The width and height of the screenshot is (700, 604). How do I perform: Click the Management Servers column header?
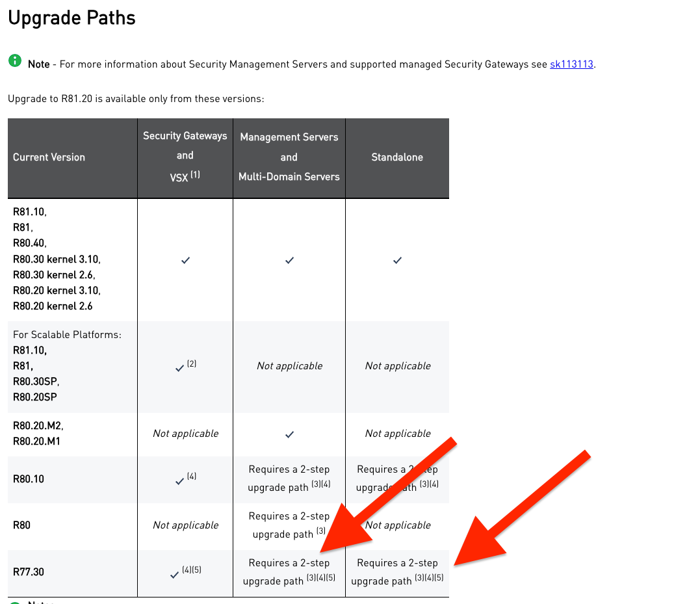(x=289, y=157)
